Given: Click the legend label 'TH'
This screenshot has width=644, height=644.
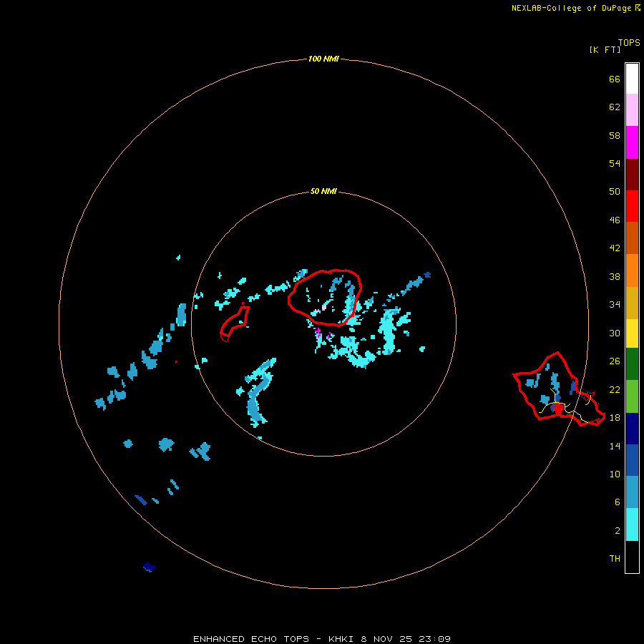Looking at the screenshot, I should 615,558.
